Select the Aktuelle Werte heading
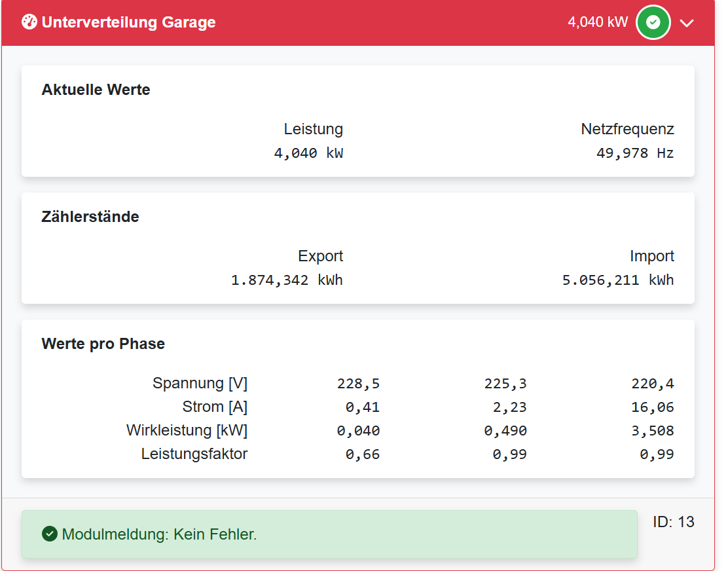 tap(96, 90)
